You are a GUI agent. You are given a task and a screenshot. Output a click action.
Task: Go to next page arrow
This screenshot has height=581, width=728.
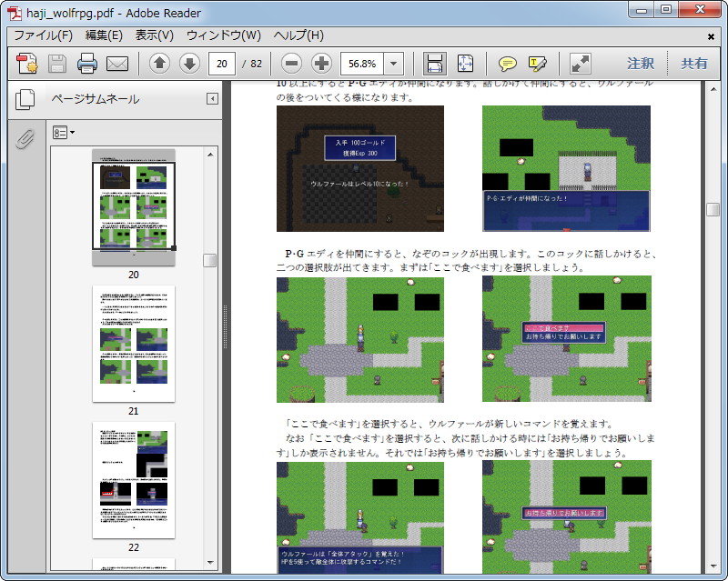pyautogui.click(x=189, y=64)
